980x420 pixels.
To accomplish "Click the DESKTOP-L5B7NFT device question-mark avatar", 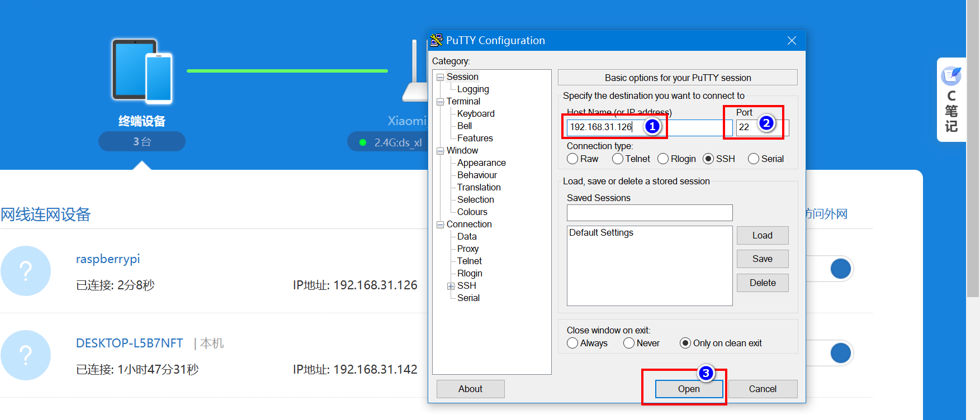I will point(26,355).
